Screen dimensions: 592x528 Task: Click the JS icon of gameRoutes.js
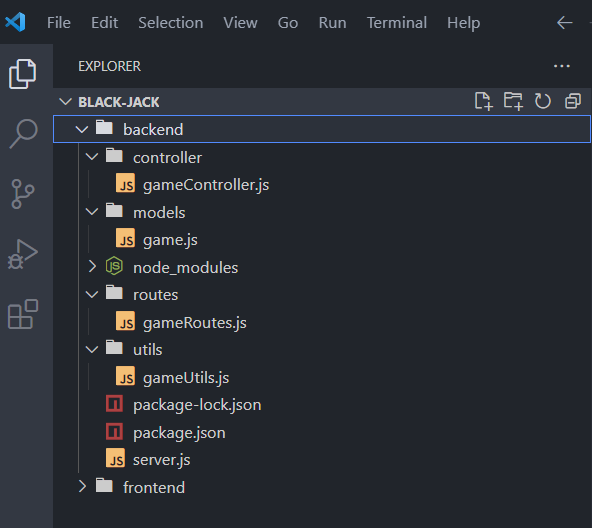point(125,321)
